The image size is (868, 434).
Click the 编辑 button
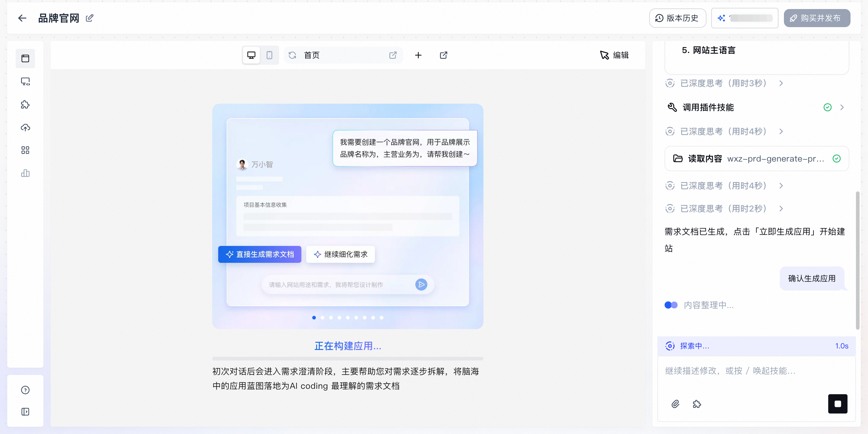[615, 55]
